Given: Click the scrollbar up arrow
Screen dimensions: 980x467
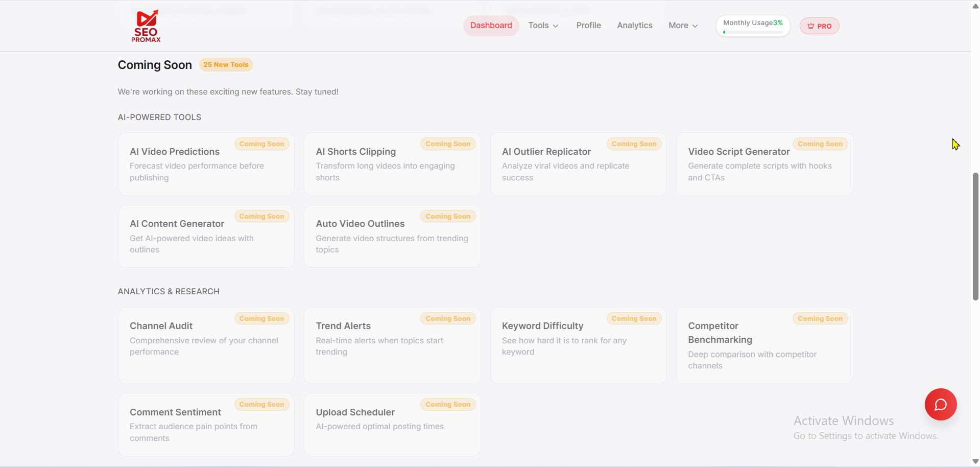Looking at the screenshot, I should coord(974,6).
